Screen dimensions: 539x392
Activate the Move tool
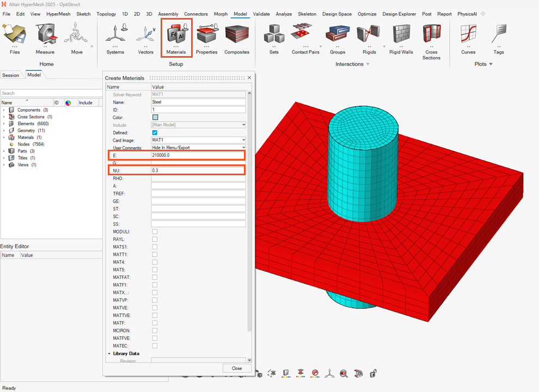pyautogui.click(x=77, y=39)
